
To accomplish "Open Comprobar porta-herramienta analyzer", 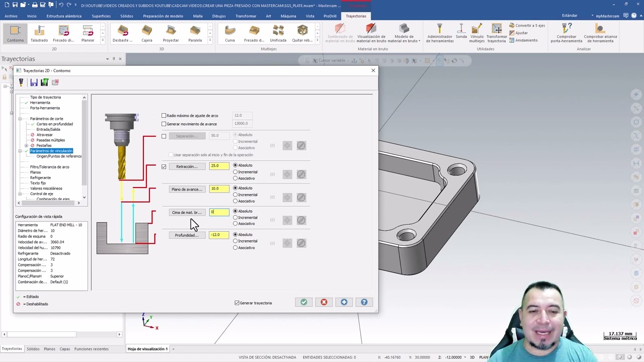I will tap(567, 33).
